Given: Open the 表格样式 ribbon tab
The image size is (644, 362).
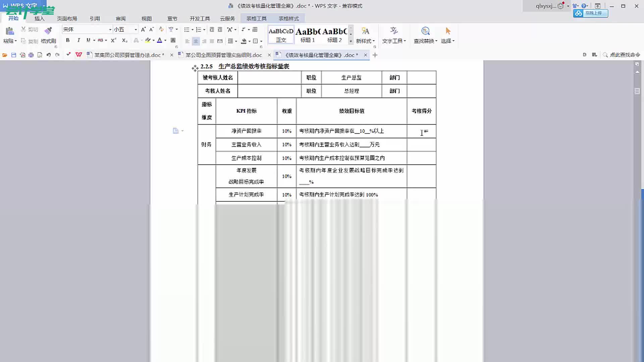Looking at the screenshot, I should click(x=289, y=18).
